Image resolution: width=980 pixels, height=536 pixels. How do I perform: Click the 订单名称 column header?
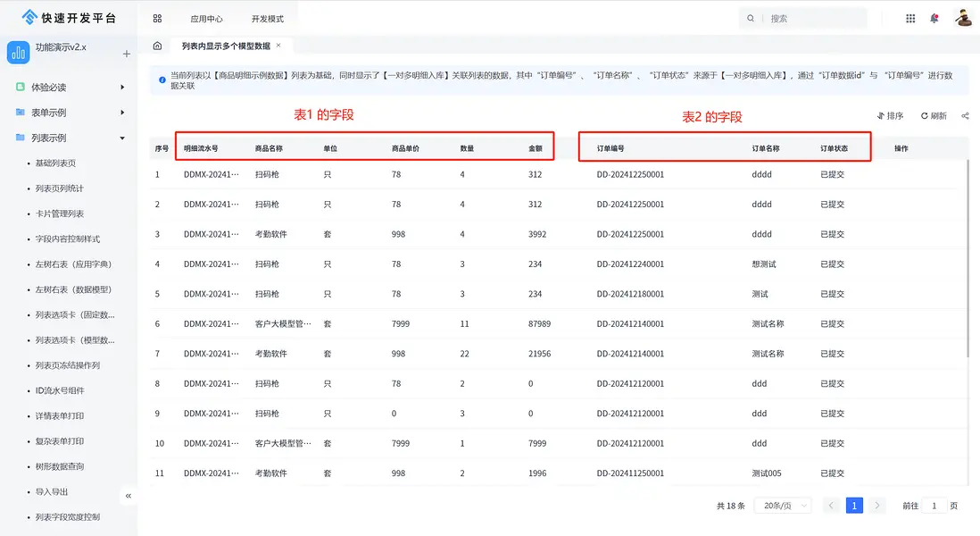point(766,148)
